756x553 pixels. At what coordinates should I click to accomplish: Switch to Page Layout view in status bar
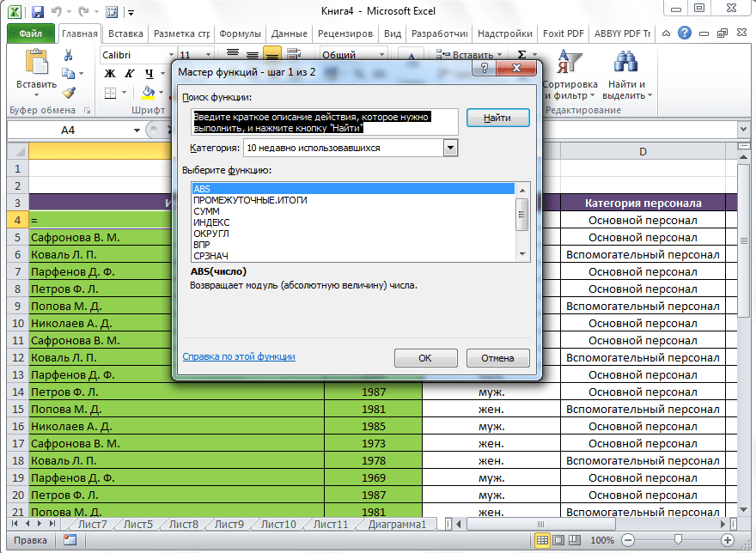[x=559, y=540]
